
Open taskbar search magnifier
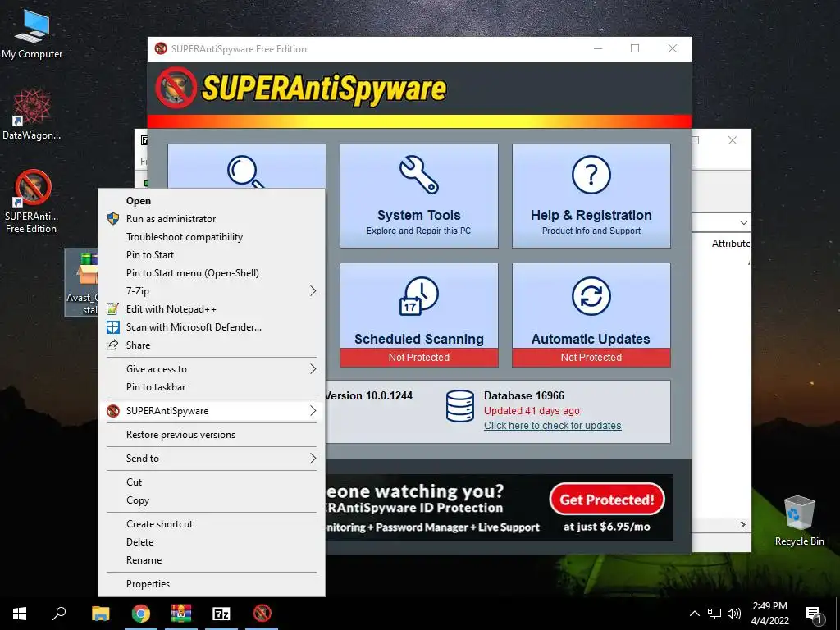point(59,614)
